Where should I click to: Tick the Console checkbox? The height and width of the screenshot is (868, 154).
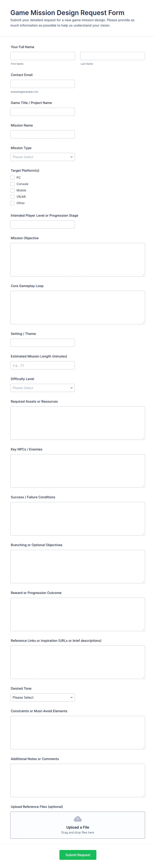click(12, 184)
